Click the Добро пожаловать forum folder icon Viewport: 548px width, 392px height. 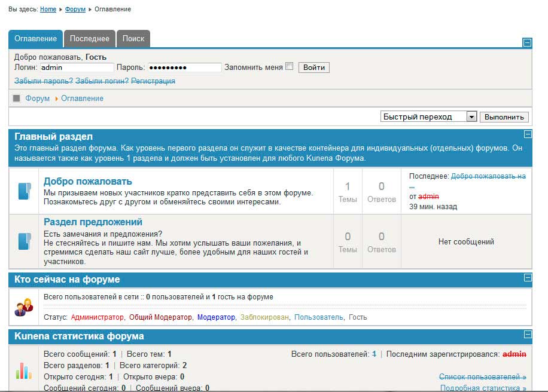click(x=25, y=191)
